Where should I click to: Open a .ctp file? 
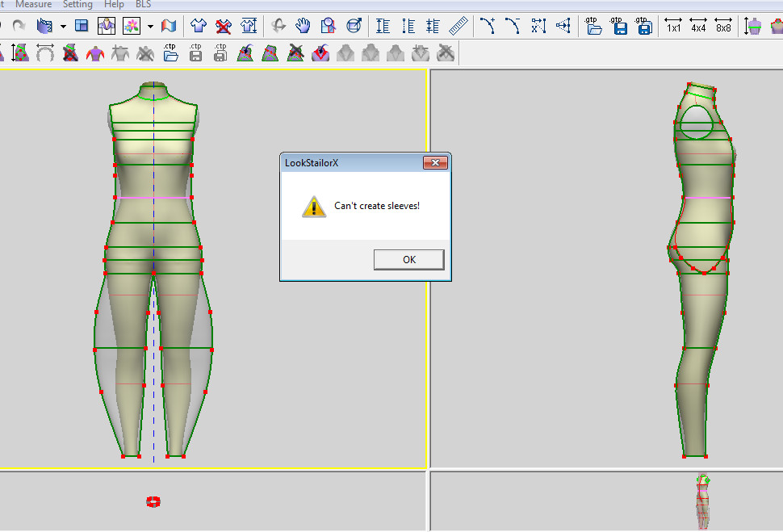pyautogui.click(x=170, y=54)
